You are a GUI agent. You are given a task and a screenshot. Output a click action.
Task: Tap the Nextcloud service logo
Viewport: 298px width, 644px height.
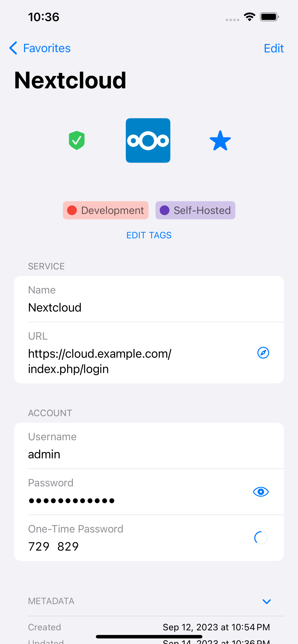(x=148, y=140)
